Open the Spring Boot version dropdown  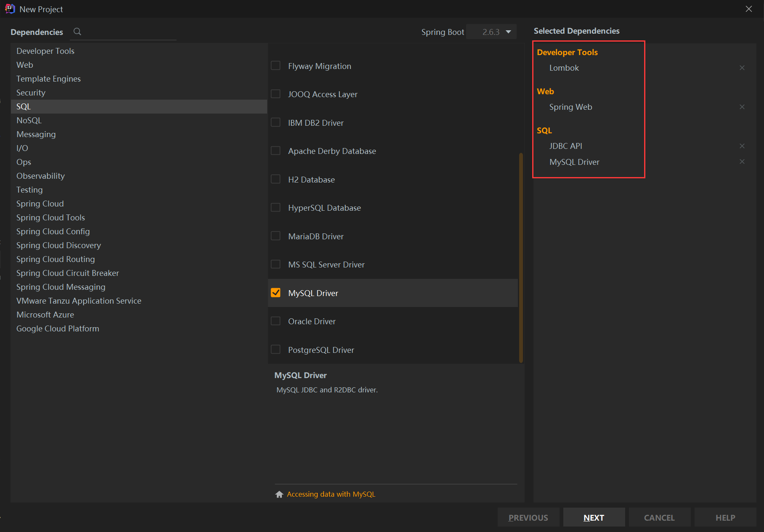click(491, 32)
